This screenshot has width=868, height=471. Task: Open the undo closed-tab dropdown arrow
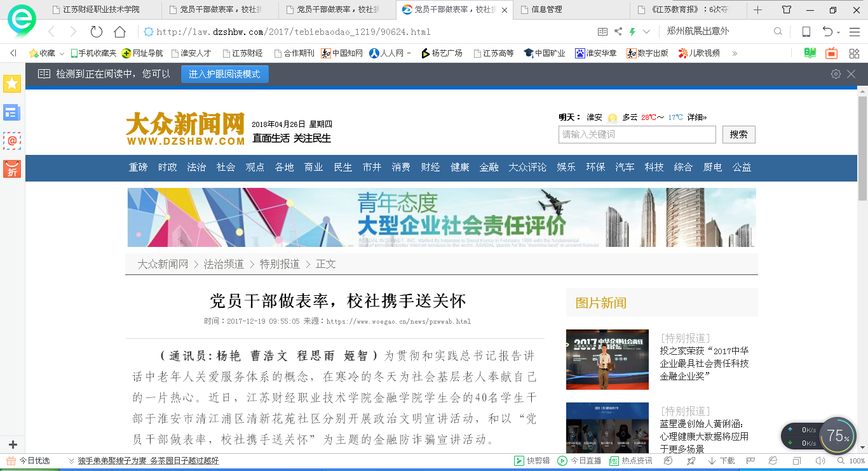[839, 32]
